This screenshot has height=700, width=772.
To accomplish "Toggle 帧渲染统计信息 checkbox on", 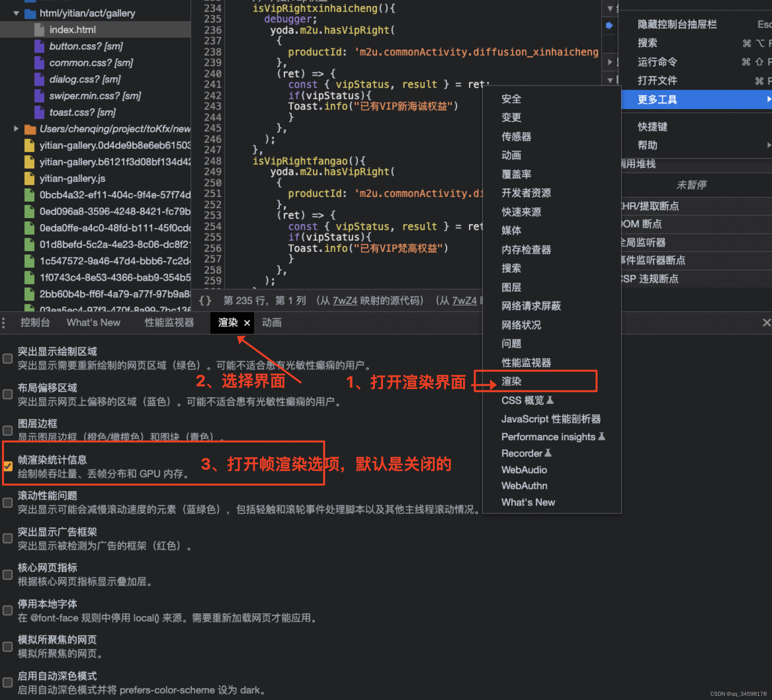I will click(x=9, y=466).
